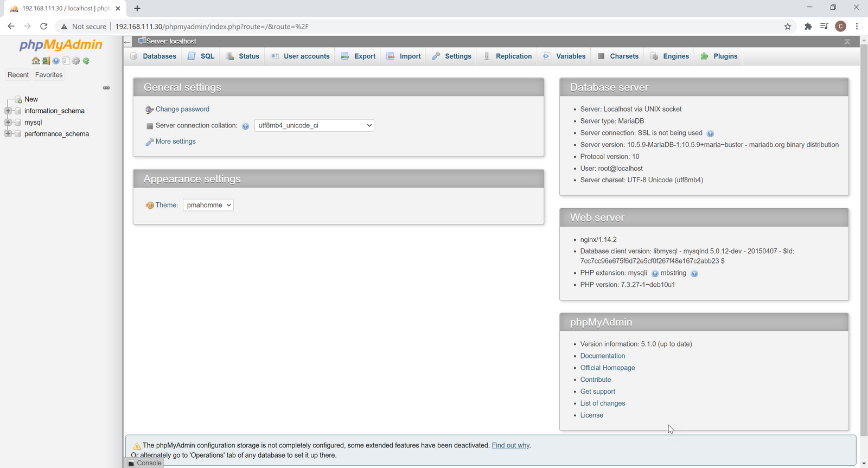Click the mysql database cylinder icon

18,123
